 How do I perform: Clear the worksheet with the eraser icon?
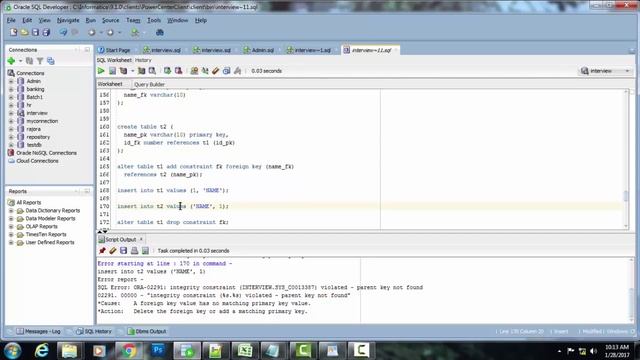click(216, 71)
